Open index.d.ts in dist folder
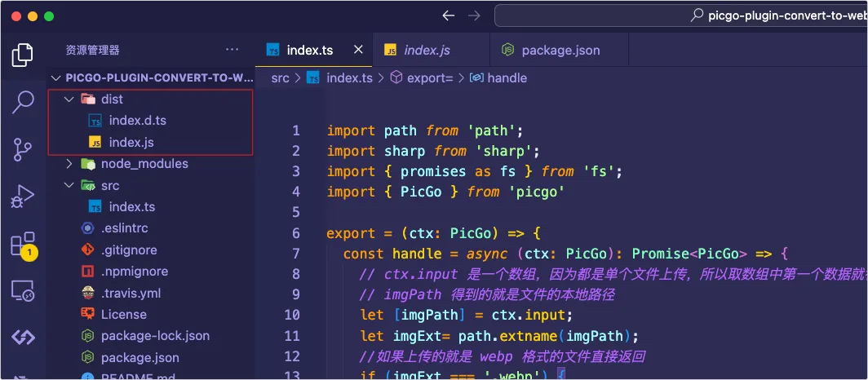Screen dimensions: 868x380 (151, 121)
